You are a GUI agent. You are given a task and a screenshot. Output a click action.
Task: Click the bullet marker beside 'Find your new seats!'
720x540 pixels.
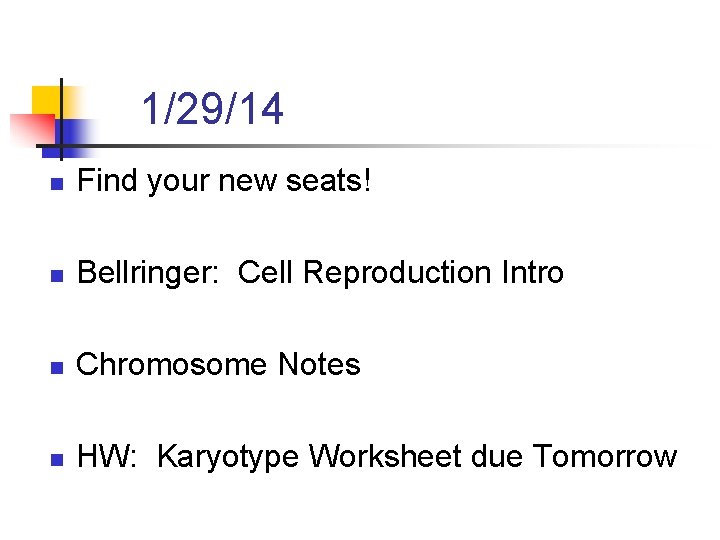tap(58, 184)
